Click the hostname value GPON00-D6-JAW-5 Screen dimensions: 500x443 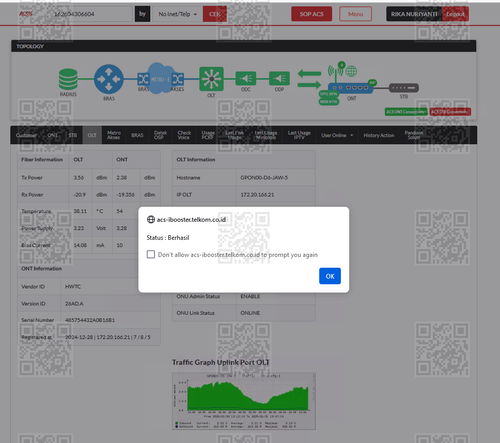[x=264, y=178]
